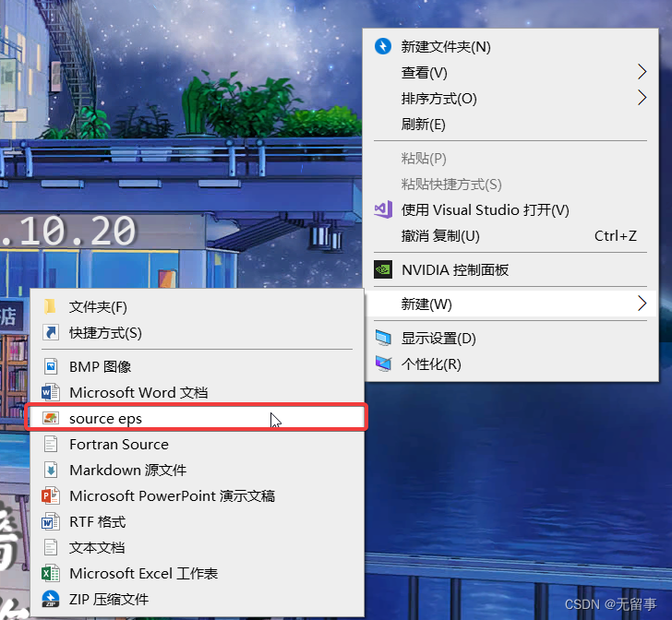The width and height of the screenshot is (672, 620).
Task: Open NVIDIA 控制面板 entry
Action: tap(510, 269)
